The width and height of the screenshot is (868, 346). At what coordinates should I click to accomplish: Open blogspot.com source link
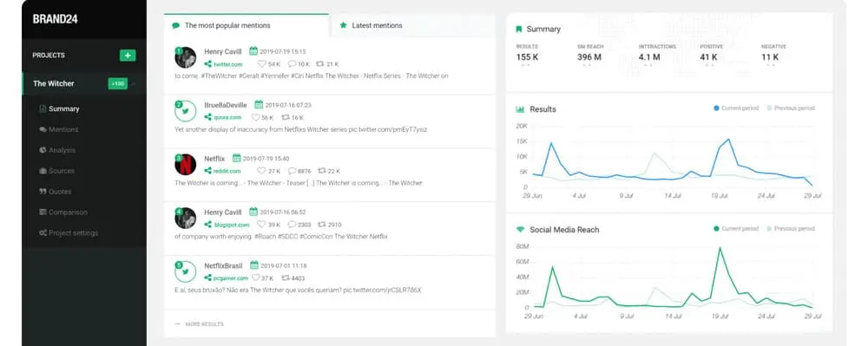tap(232, 225)
